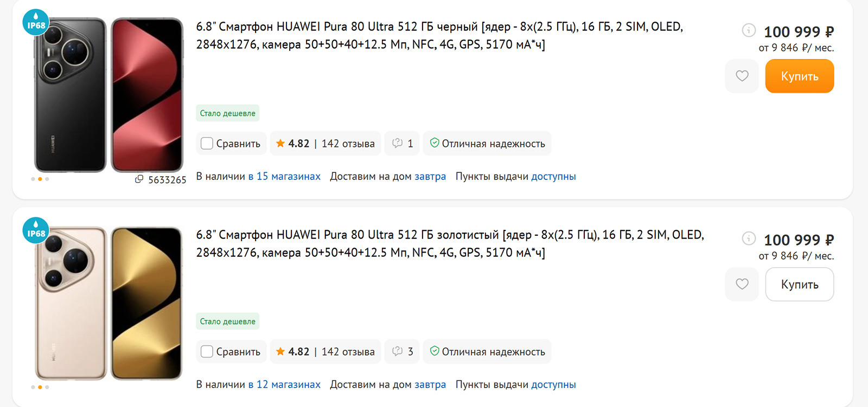Open 'в 15 магазинах' availability link

pyautogui.click(x=284, y=177)
